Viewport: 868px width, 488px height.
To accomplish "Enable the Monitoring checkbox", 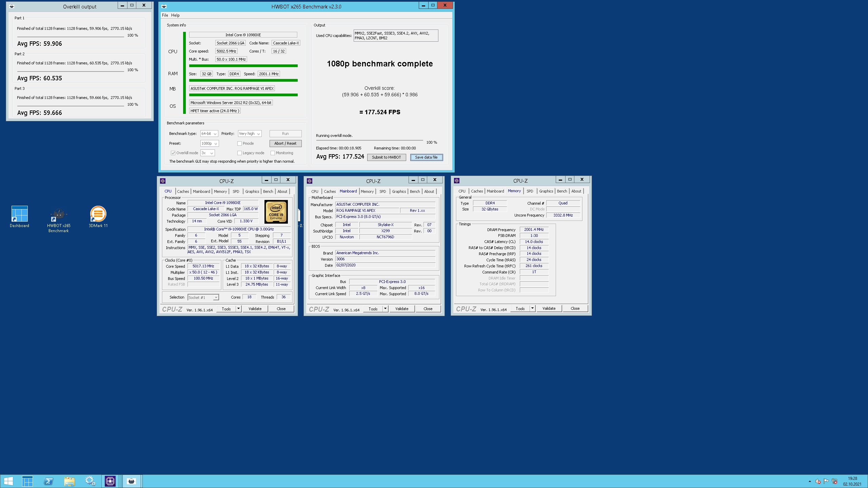I will [x=273, y=153].
